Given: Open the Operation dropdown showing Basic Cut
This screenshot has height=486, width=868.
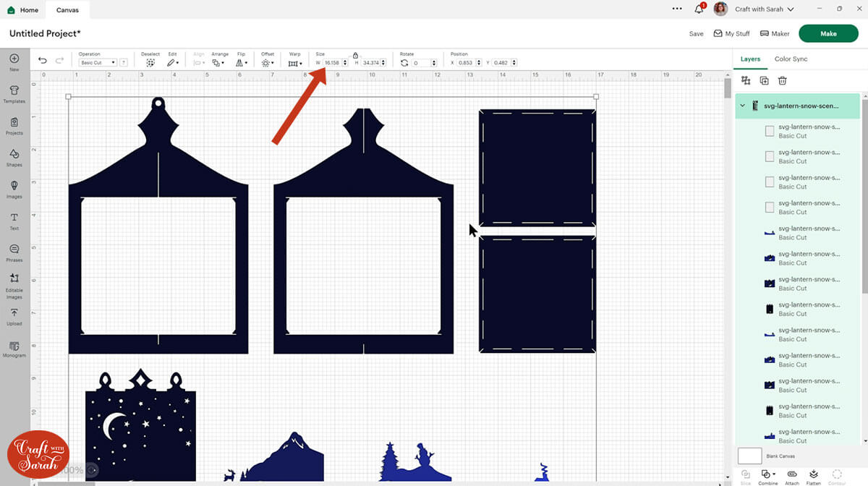Looking at the screenshot, I should [x=98, y=63].
